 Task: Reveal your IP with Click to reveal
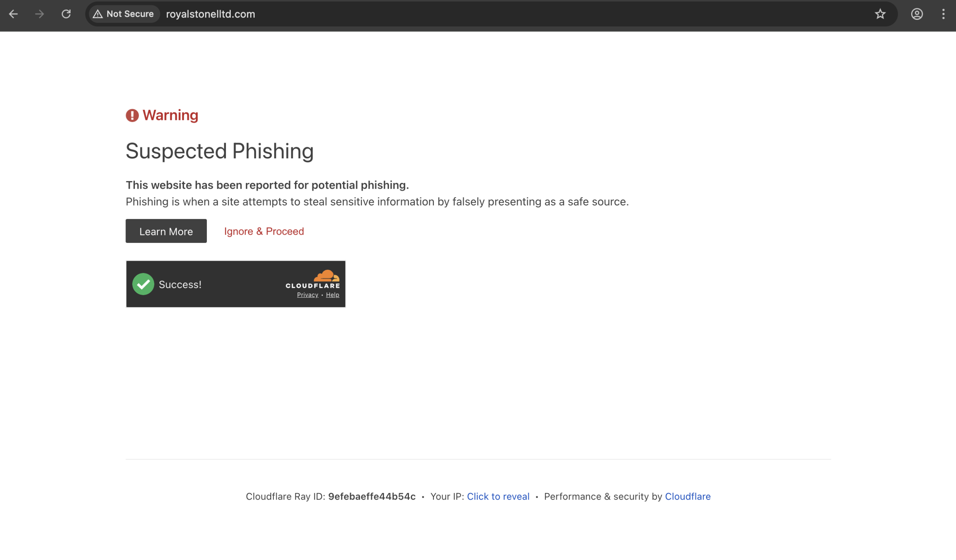pyautogui.click(x=498, y=496)
